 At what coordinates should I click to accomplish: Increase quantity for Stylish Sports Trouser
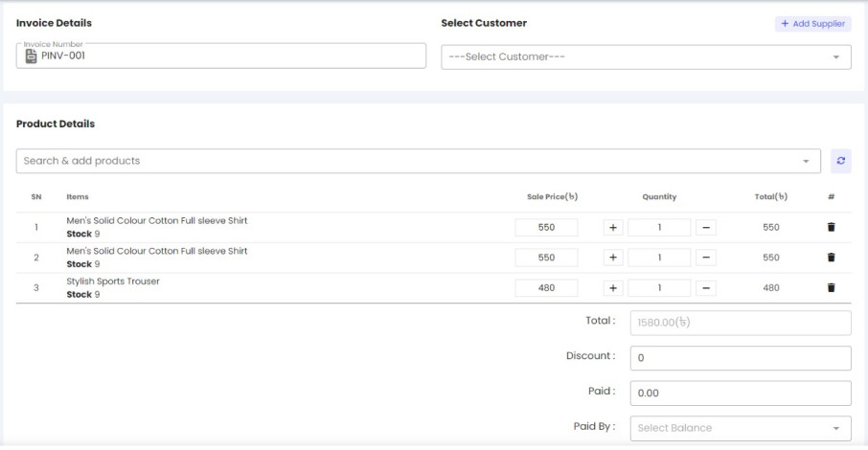coord(613,288)
